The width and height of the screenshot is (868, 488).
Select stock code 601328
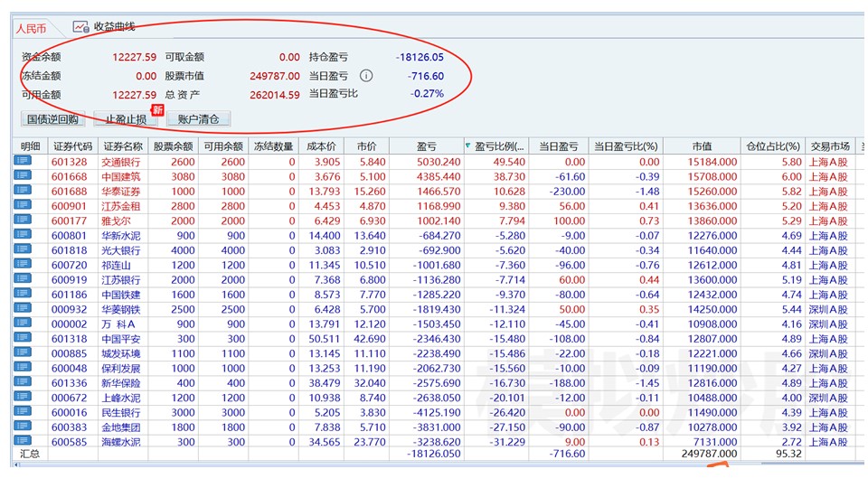tap(70, 162)
